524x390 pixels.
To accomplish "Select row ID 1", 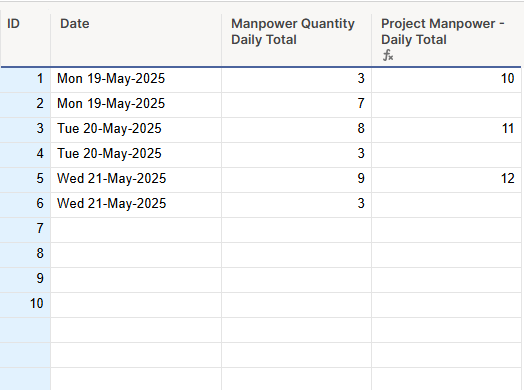I will [x=25, y=80].
